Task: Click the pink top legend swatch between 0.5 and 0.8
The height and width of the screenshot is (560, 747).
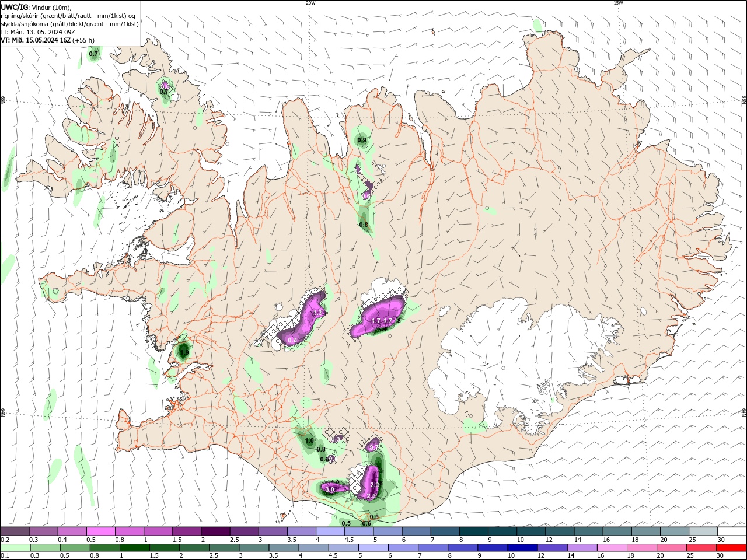Action: [100, 531]
